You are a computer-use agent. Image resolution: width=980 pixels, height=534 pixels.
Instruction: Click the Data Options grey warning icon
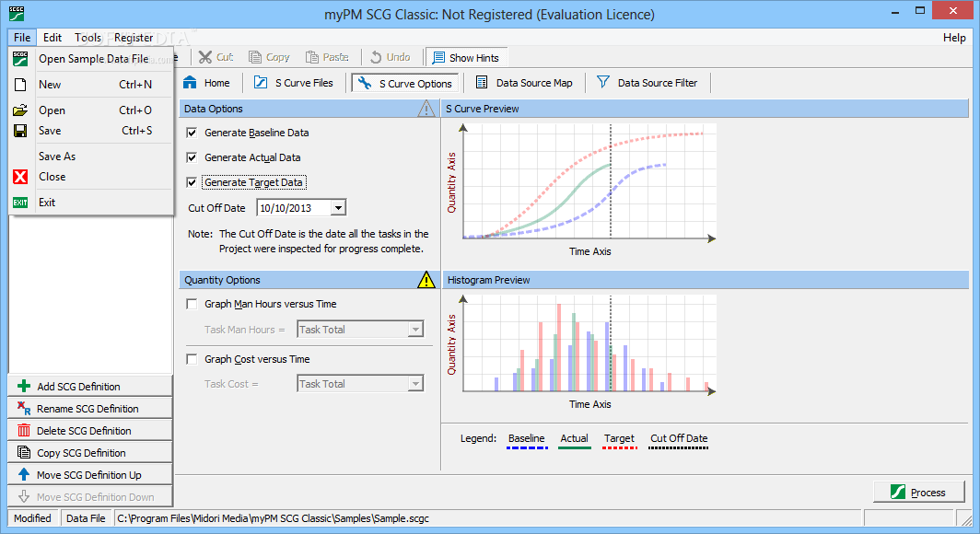[426, 109]
